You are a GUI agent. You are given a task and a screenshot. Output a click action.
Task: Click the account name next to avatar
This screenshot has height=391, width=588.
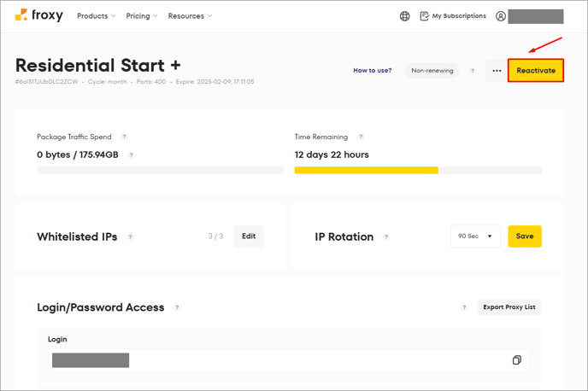click(536, 16)
